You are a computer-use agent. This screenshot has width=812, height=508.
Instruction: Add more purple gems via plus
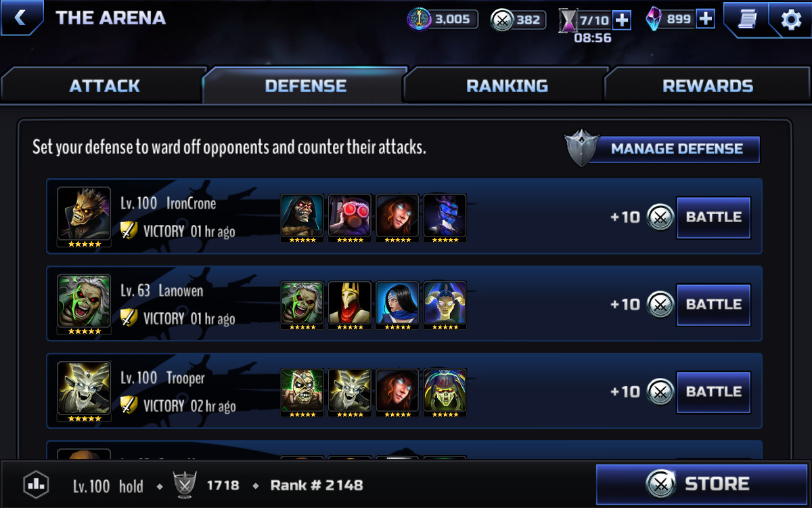tap(705, 19)
